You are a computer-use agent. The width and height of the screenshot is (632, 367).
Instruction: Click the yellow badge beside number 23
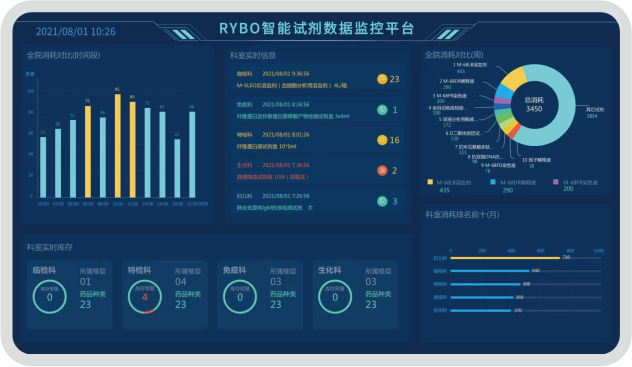coord(382,79)
